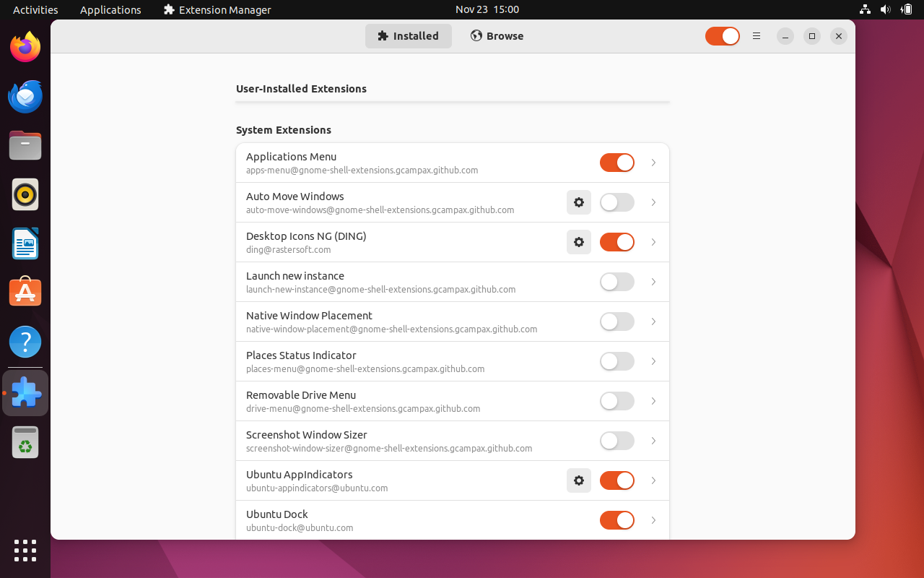Click the Places Status Indicator title
The height and width of the screenshot is (578, 924).
point(301,355)
